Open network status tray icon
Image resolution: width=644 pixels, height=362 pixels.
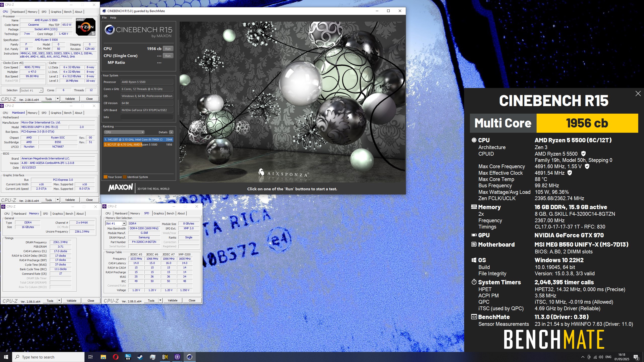click(595, 357)
